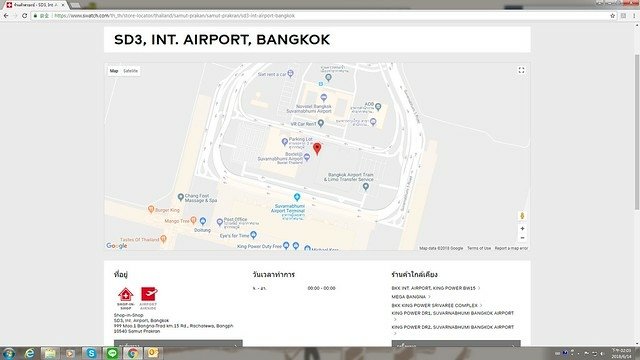
Task: Select the Map view tab
Action: pos(114,71)
